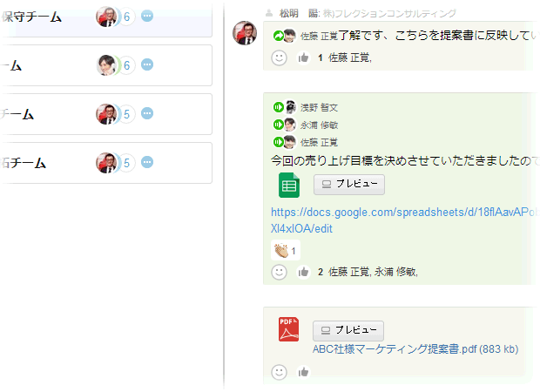540x392 pixels.
Task: Preview the ABC社様マーケティング提案書 PDF
Action: (348, 331)
